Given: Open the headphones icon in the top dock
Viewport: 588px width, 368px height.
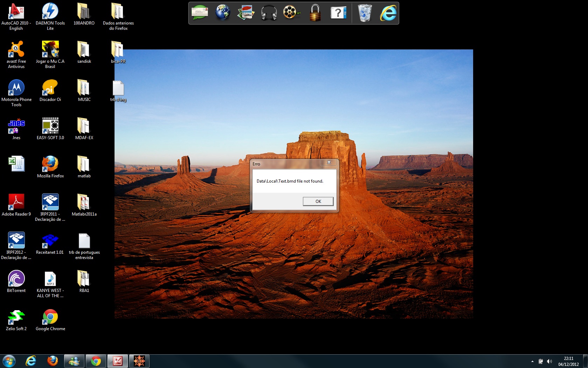Looking at the screenshot, I should (269, 13).
